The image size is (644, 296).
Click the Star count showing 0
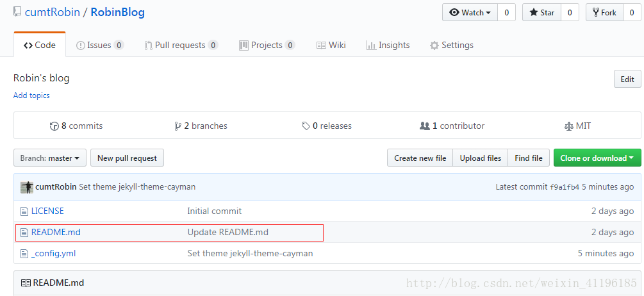[x=570, y=13]
